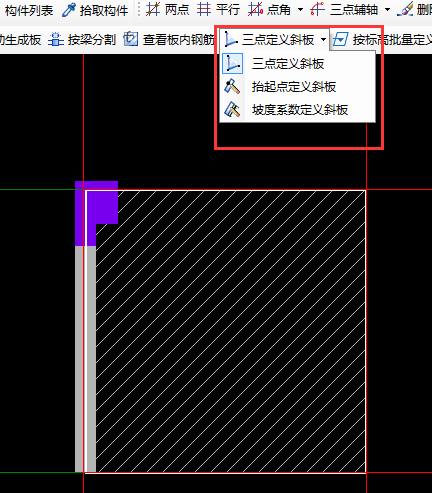Click the 坡度系数定义斜板 hammer icon
432x493 pixels.
[232, 109]
